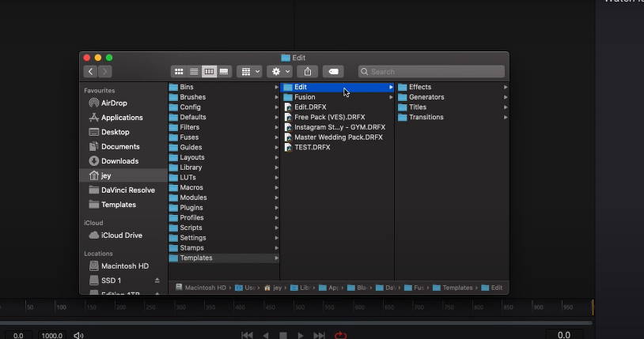Screen dimensions: 644x339
Task: Switch Finder to gallery view
Action: 224,71
